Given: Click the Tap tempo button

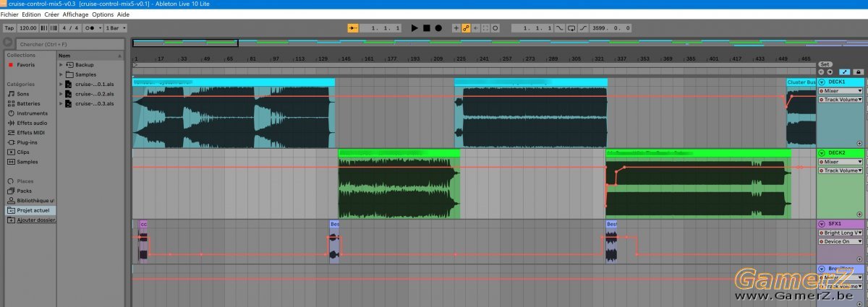Looking at the screenshot, I should [9, 28].
